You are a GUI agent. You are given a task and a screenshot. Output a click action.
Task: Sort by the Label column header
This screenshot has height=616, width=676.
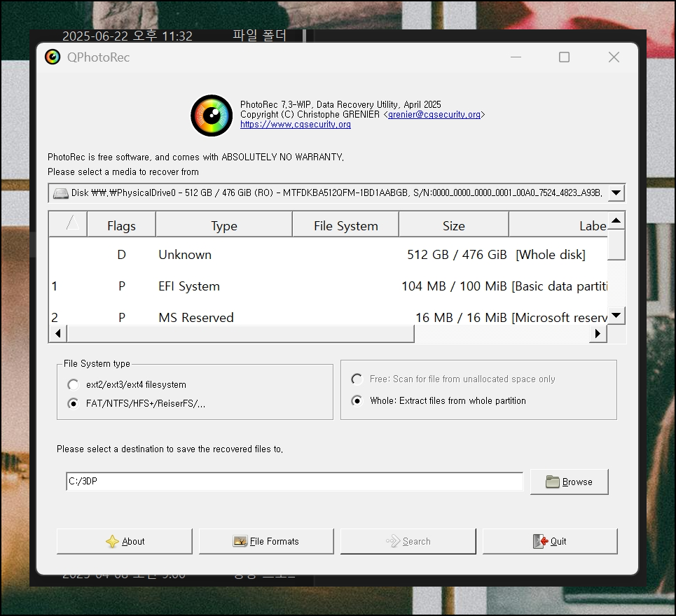pos(558,225)
